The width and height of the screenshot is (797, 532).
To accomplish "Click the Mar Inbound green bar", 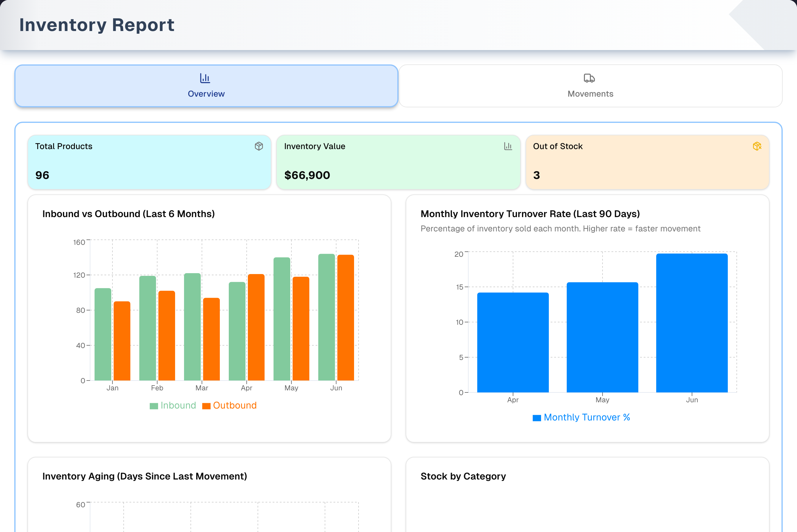I will 192,327.
